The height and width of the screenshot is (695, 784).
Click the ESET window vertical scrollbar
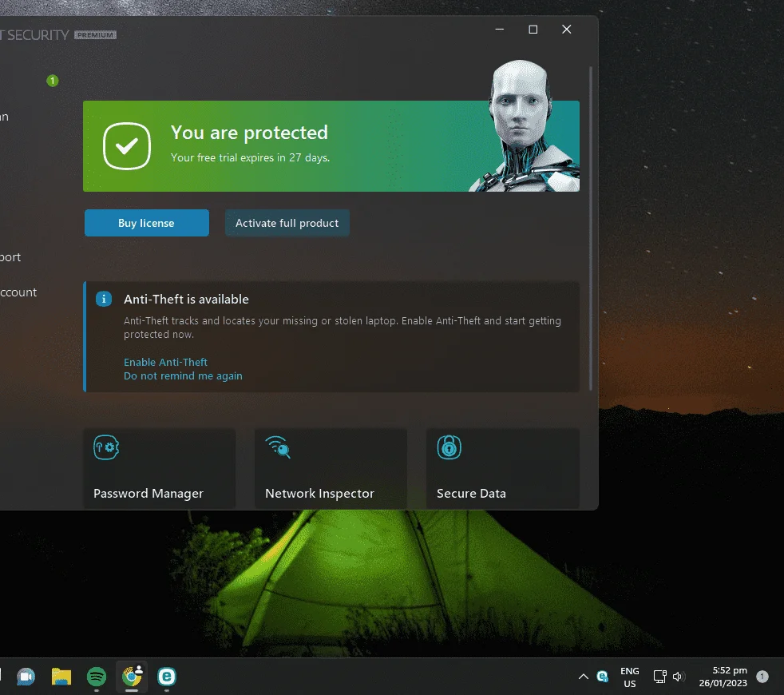tap(591, 228)
